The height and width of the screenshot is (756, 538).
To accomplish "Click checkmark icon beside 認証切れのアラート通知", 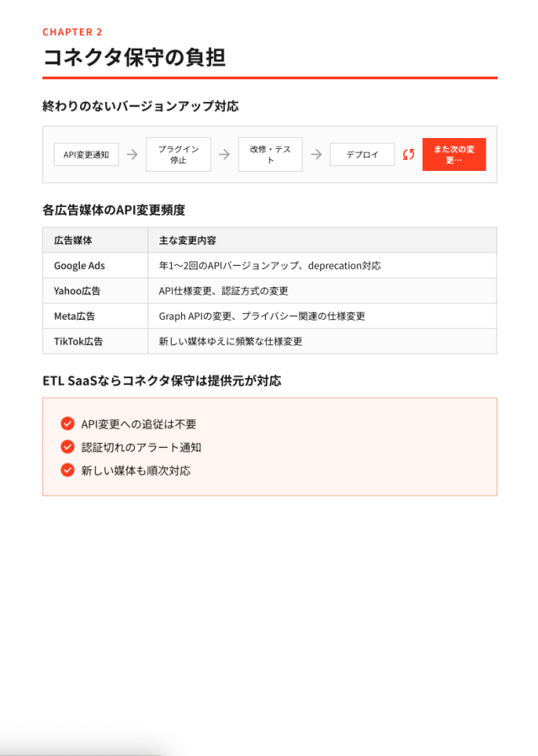I will point(67,447).
